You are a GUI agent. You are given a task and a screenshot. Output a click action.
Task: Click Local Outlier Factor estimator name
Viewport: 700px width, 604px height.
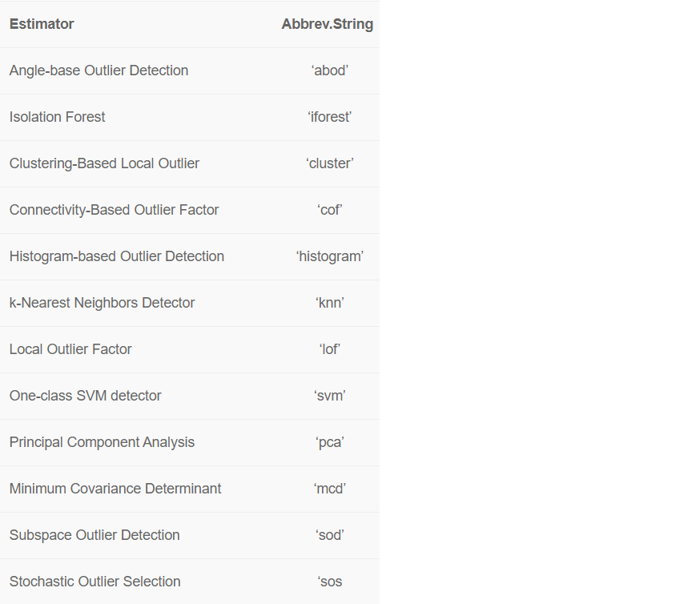(x=70, y=349)
